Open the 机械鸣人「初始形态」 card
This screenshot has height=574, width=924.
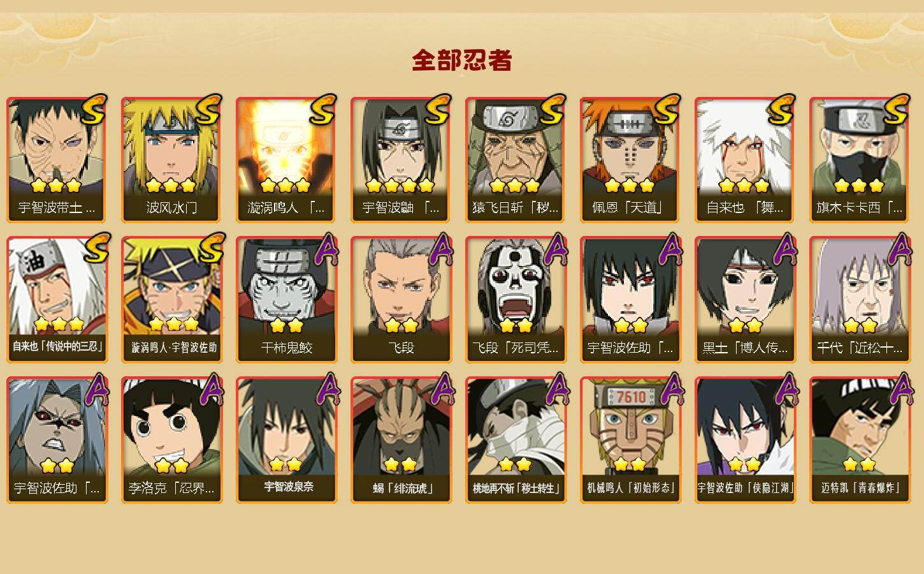point(630,440)
